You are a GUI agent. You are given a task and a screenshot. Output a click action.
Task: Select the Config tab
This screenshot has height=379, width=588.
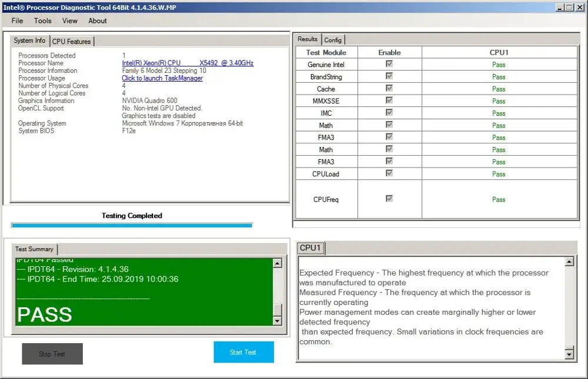(333, 40)
